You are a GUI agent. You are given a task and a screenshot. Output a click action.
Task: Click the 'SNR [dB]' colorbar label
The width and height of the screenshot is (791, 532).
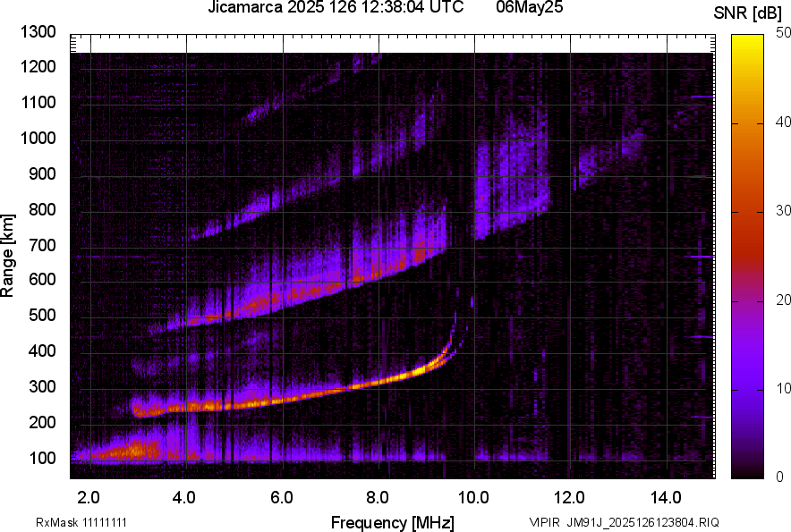click(747, 13)
